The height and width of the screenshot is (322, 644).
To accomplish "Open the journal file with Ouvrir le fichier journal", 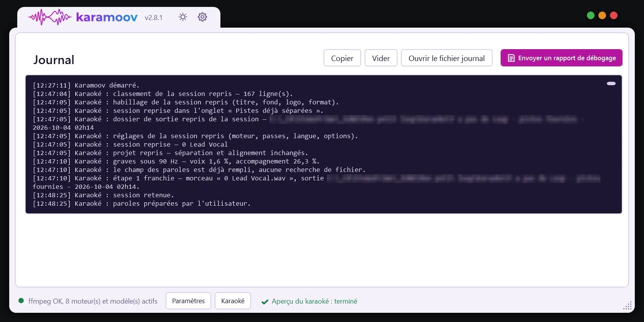I will 447,58.
